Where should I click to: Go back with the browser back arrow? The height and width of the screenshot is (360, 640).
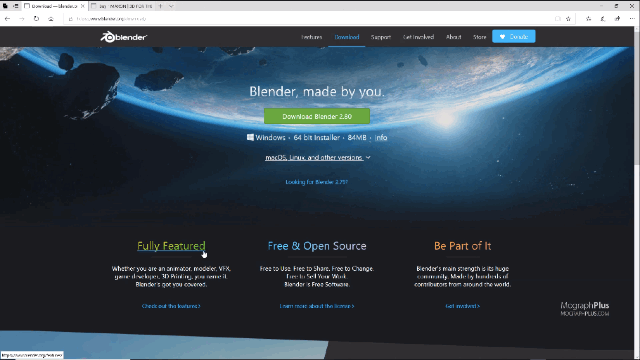[x=7, y=19]
